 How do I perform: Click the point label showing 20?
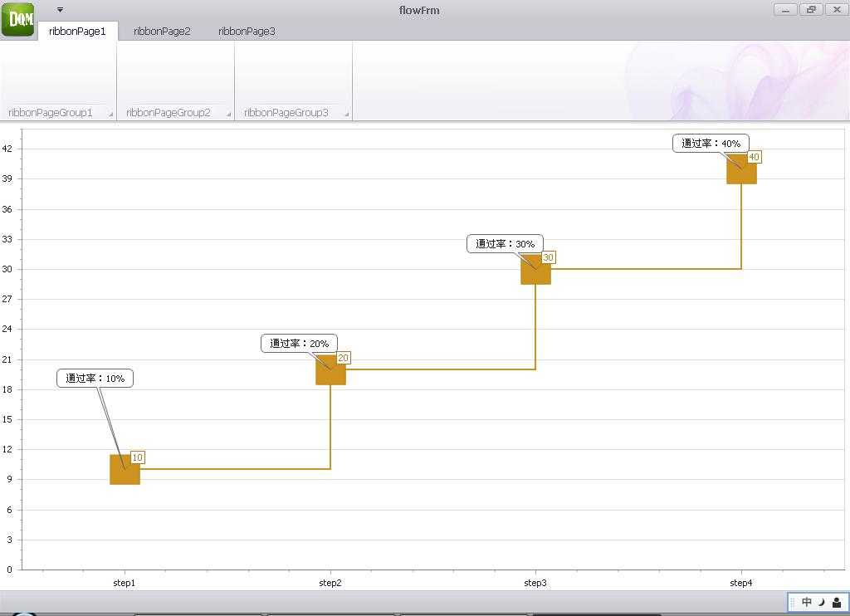pyautogui.click(x=343, y=358)
